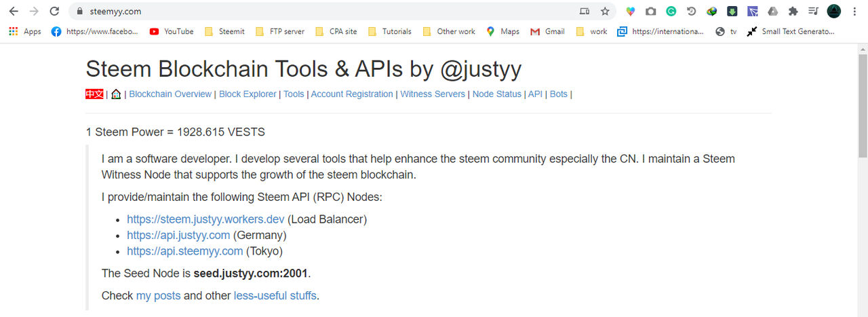
Task: Open the Node Status page
Action: [497, 94]
